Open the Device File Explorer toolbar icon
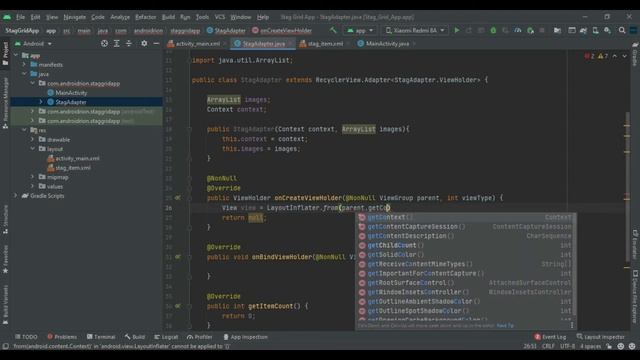The height and width of the screenshot is (360, 640). click(x=557, y=30)
